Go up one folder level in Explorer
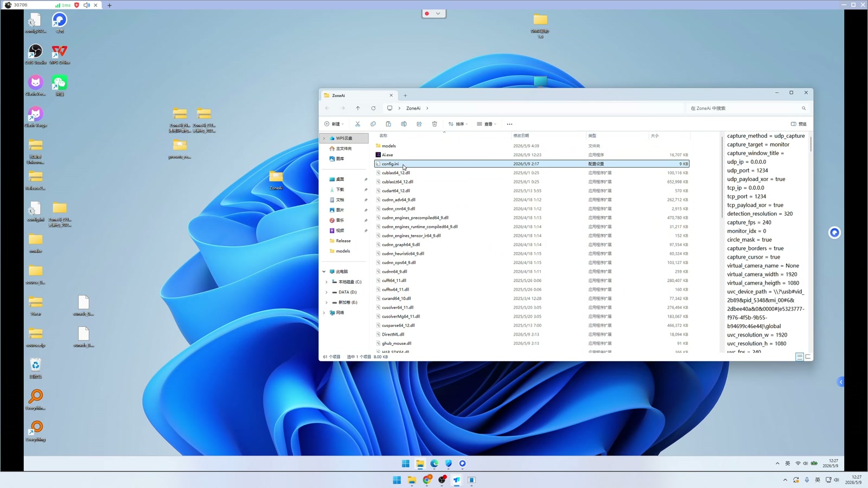Image resolution: width=868 pixels, height=488 pixels. click(x=358, y=108)
